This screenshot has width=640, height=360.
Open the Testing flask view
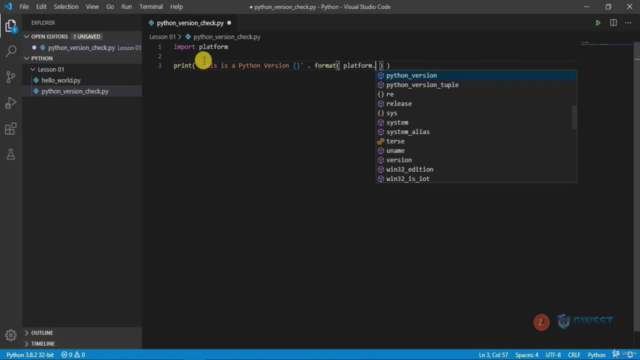tap(11, 154)
